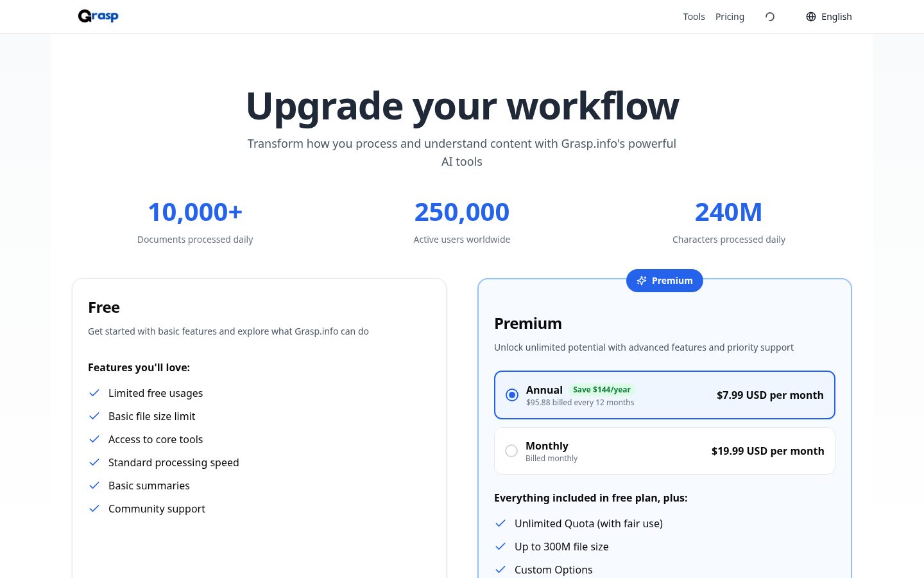This screenshot has height=578, width=924.
Task: Click the checkmark beside Community support
Action: 94,509
